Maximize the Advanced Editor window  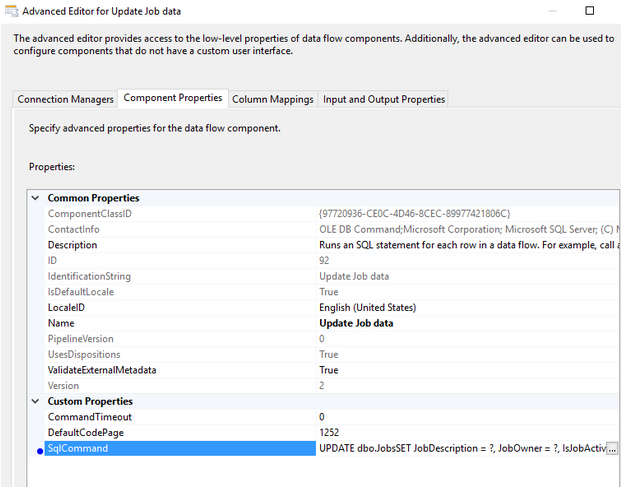[590, 10]
